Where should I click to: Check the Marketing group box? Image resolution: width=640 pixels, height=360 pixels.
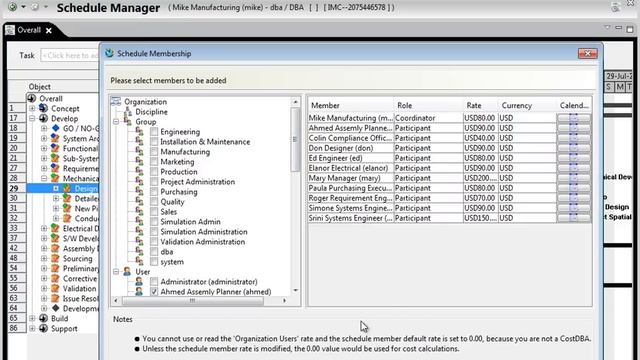154,162
